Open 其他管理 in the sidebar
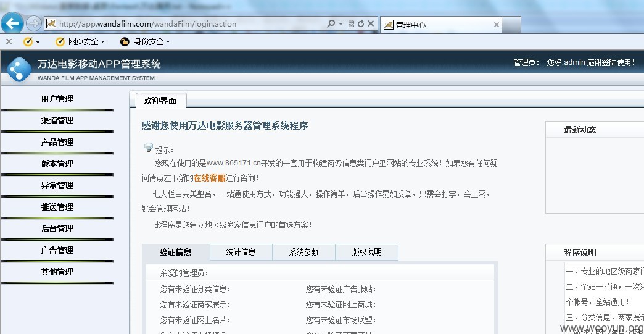Screen dimensions: 644x334 tap(57, 272)
